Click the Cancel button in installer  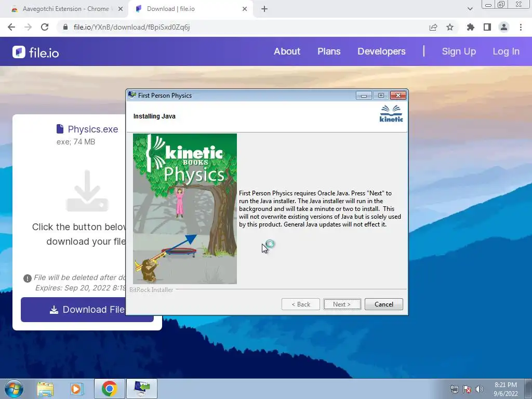click(384, 304)
